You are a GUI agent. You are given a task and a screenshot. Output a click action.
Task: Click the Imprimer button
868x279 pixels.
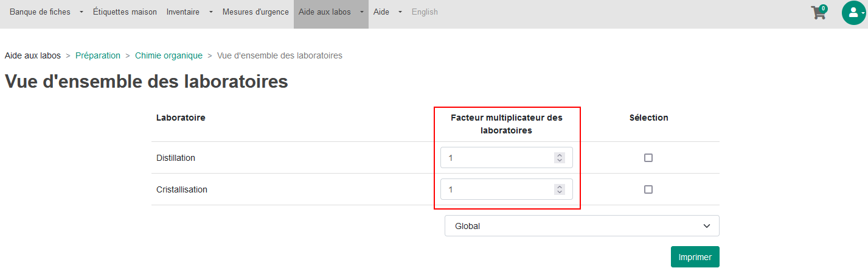[695, 257]
